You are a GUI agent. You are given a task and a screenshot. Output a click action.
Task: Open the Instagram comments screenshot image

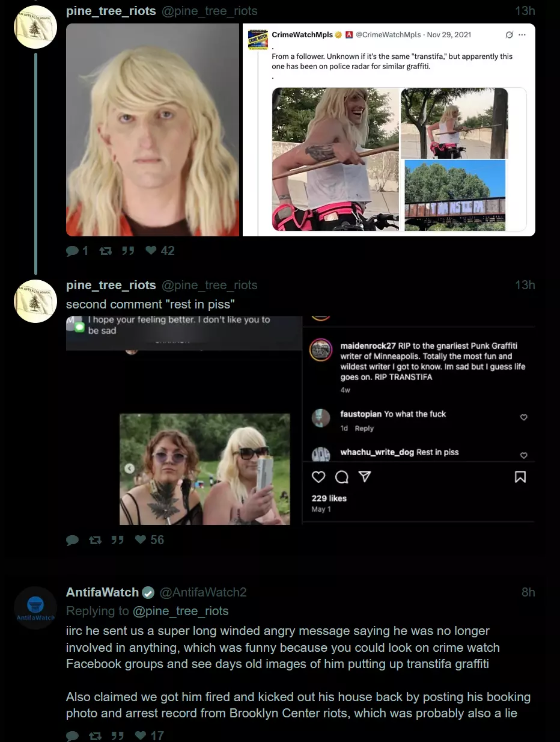(300, 420)
